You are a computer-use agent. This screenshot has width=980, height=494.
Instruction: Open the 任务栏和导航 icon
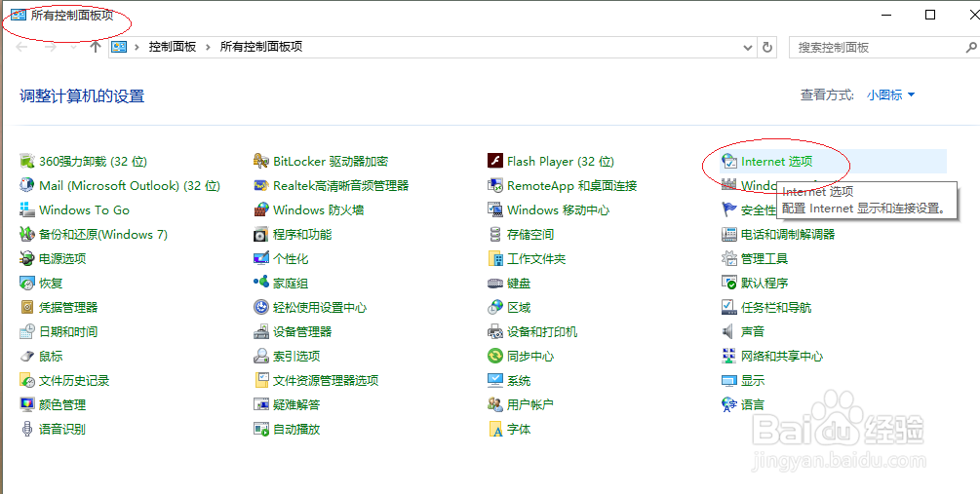(729, 307)
